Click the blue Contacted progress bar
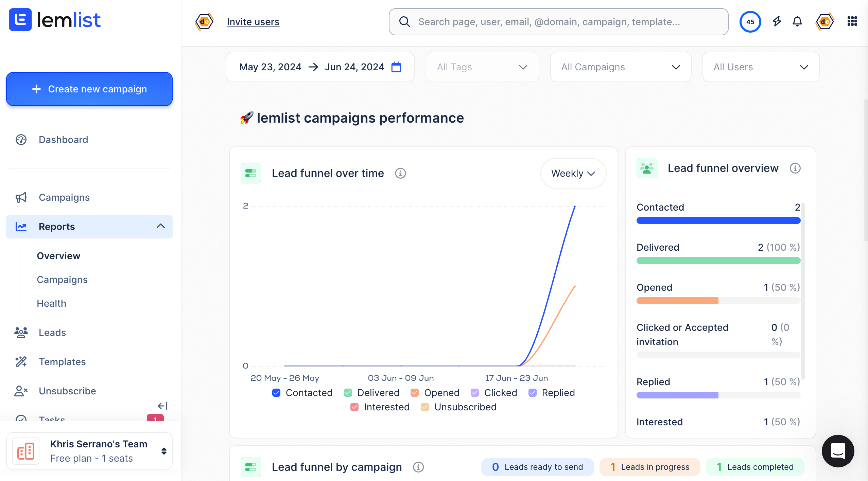The height and width of the screenshot is (481, 868). [x=718, y=220]
